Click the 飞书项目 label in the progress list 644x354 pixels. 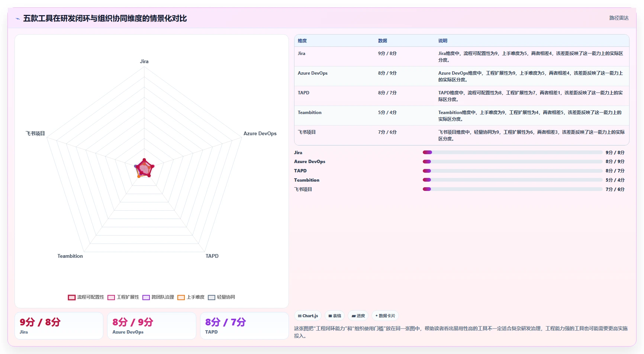coord(303,189)
